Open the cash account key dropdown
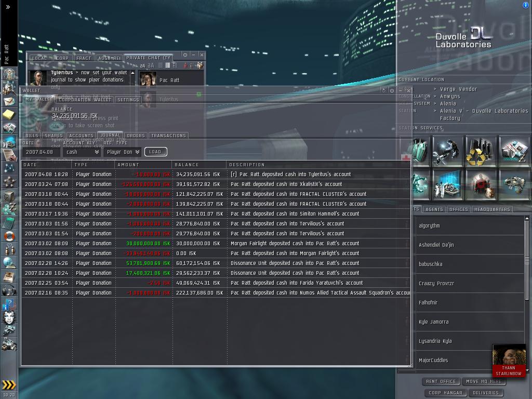This screenshot has height=399, width=532. coord(82,152)
